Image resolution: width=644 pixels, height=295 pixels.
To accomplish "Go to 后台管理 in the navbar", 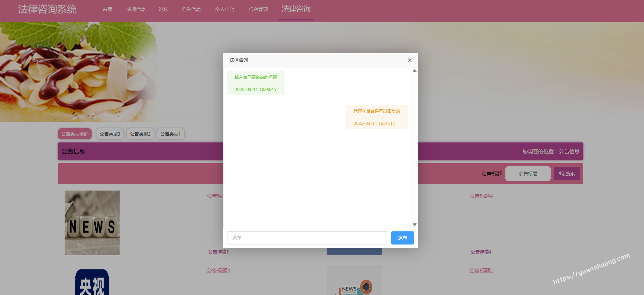I will pyautogui.click(x=258, y=9).
